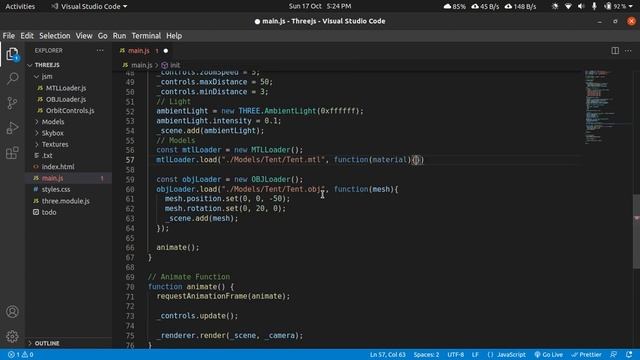Open the Activities overview
The image size is (640, 360).
coord(20,6)
